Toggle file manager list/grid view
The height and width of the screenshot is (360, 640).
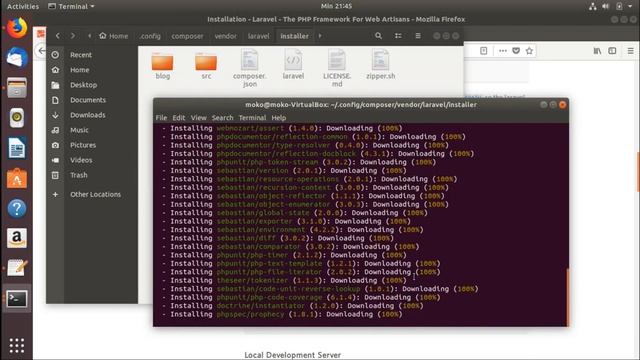point(398,36)
